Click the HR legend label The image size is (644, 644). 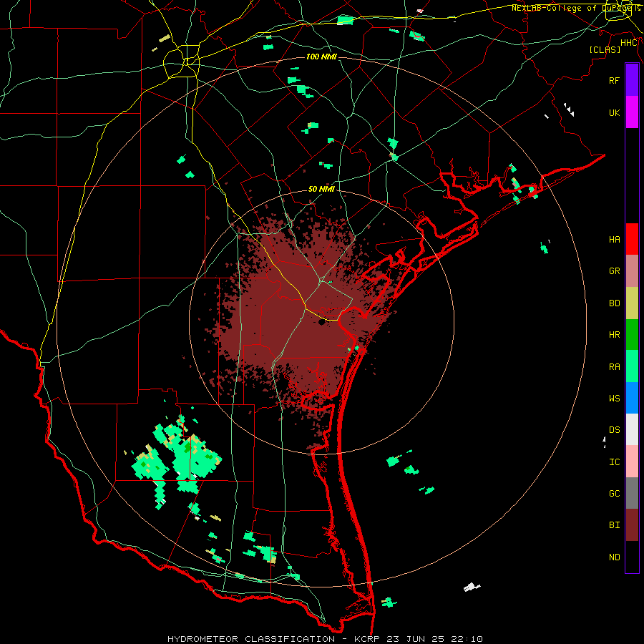pyautogui.click(x=615, y=335)
